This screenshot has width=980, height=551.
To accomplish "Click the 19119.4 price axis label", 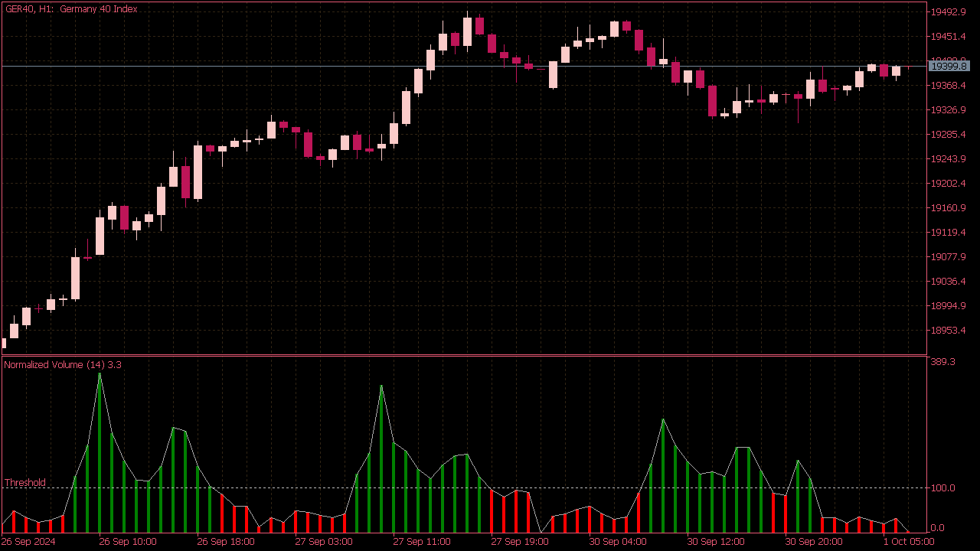I will (x=948, y=233).
